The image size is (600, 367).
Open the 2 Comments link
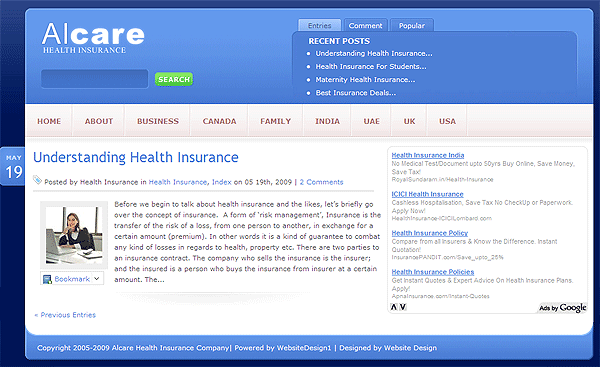pos(321,182)
